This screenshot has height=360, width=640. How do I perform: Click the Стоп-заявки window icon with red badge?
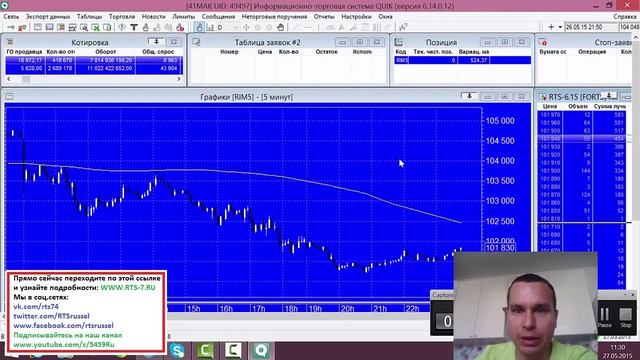tap(543, 42)
